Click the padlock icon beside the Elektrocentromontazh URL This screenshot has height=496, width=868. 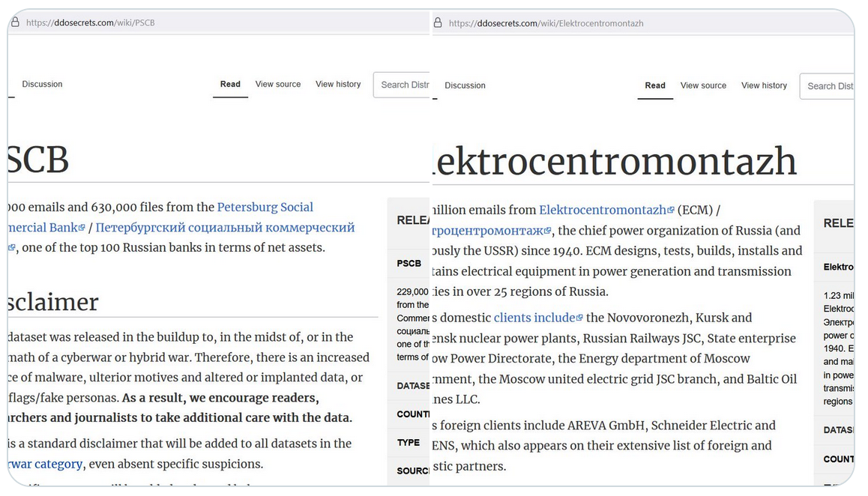pyautogui.click(x=438, y=22)
